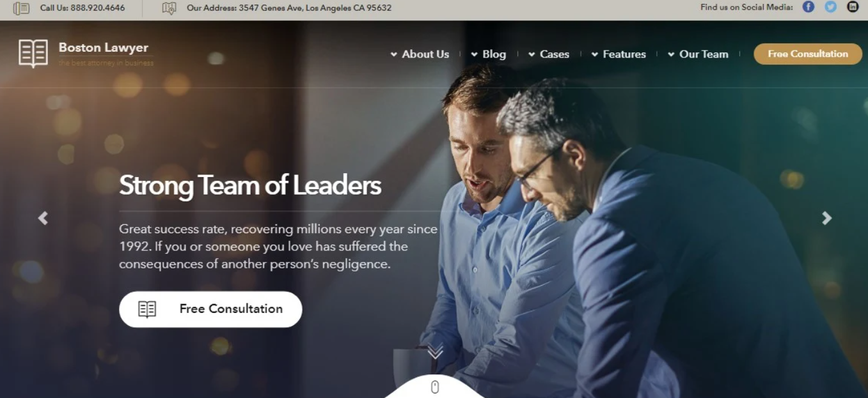This screenshot has width=868, height=398.
Task: Open the Our Team menu item
Action: (698, 54)
